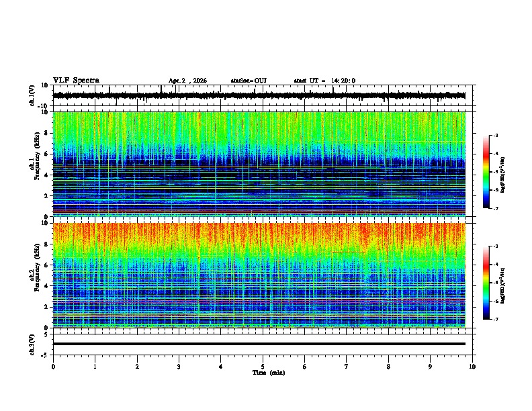Click time axis tick label "5"

point(263,367)
